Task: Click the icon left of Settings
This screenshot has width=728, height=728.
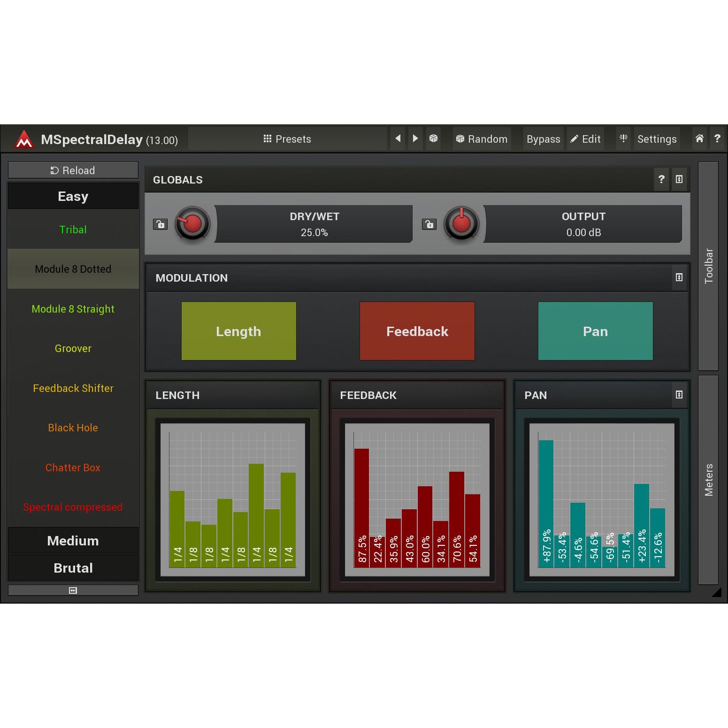Action: 623,138
